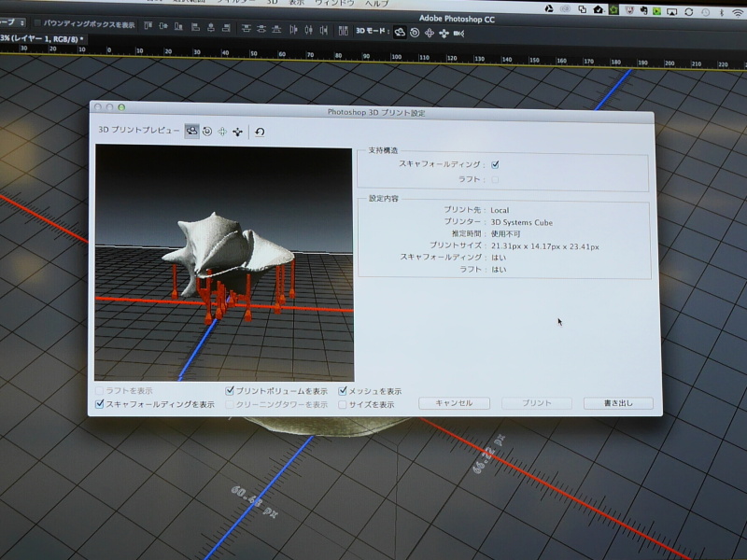The image size is (747, 560).
Task: Open the 表示 menu
Action: [297, 3]
